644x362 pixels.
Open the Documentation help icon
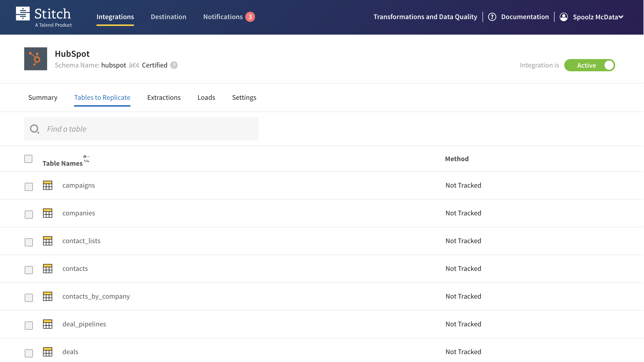point(492,17)
